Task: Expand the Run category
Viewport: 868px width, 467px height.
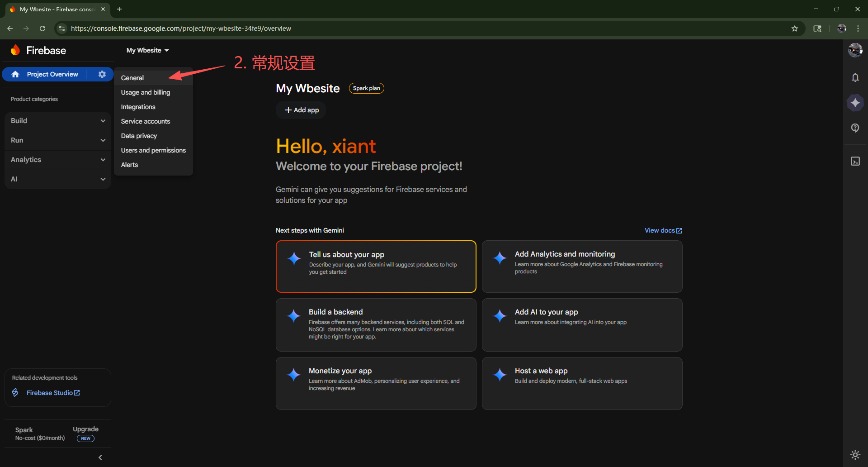Action: [x=58, y=140]
